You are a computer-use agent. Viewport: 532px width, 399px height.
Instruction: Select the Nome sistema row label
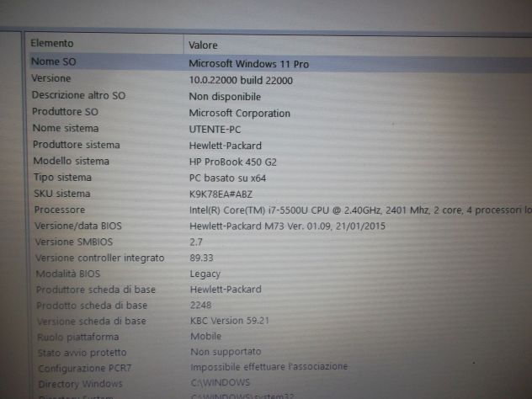[66, 128]
